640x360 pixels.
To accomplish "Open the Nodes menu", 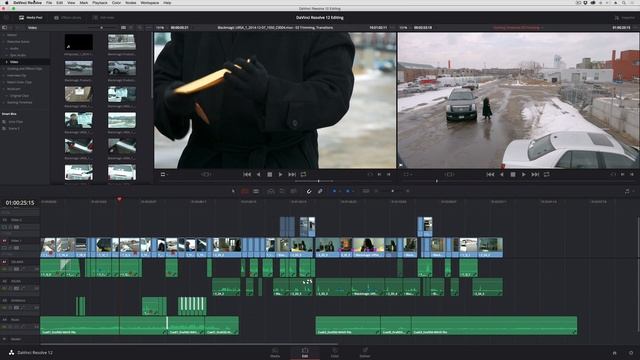I will pos(131,2).
